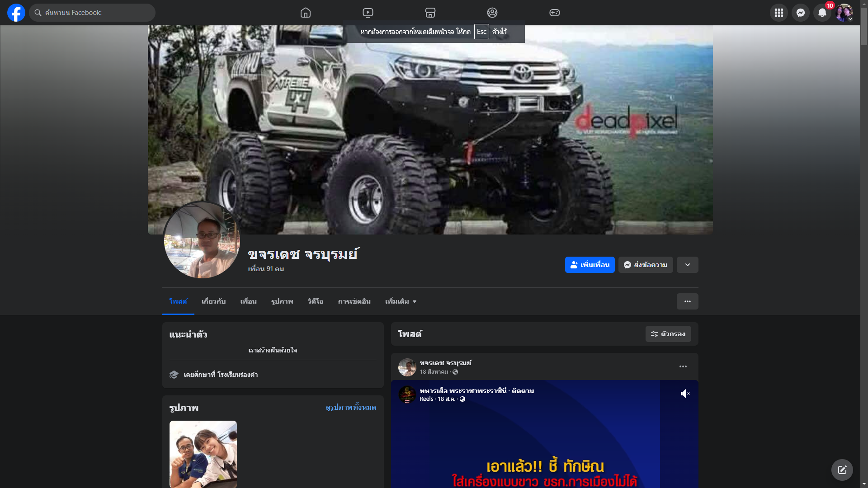Open the Messenger icon in the top bar
The height and width of the screenshot is (488, 868).
point(800,13)
